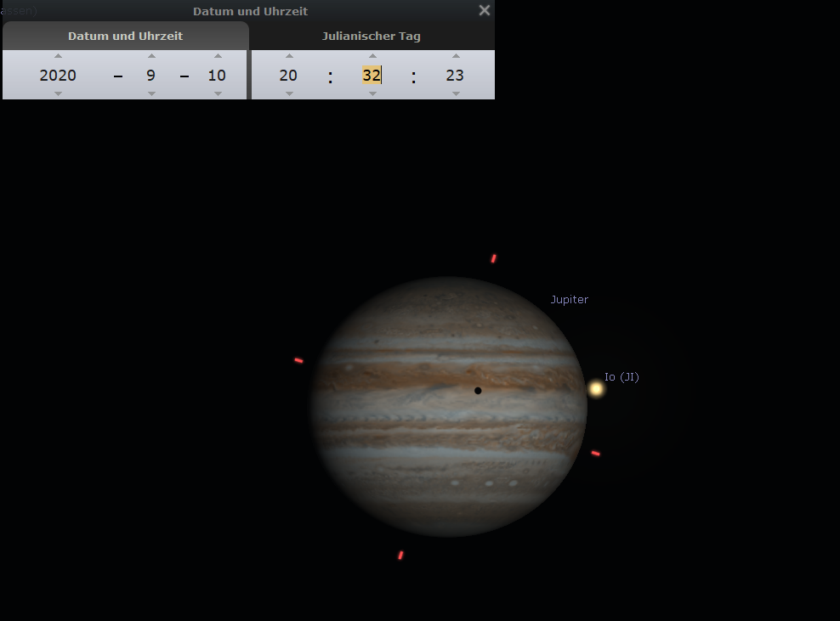Select the moon Io in the sky
The image size is (840, 621).
coord(596,388)
